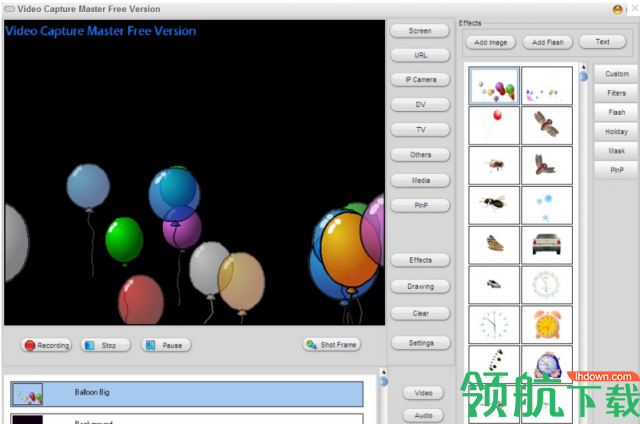Switch to the PinP effects tab
The image size is (640, 424).
click(616, 170)
